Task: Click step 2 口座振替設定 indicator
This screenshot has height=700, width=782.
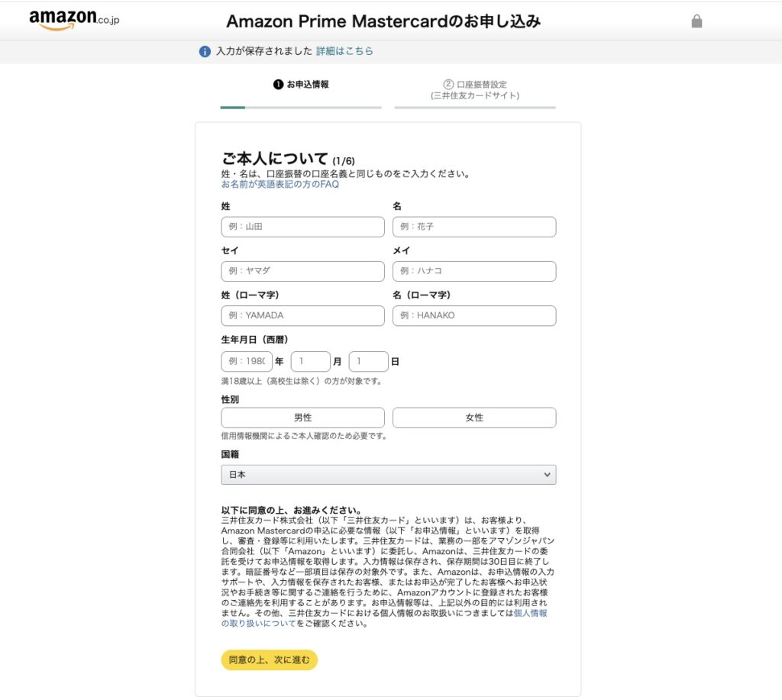Action: [x=474, y=90]
